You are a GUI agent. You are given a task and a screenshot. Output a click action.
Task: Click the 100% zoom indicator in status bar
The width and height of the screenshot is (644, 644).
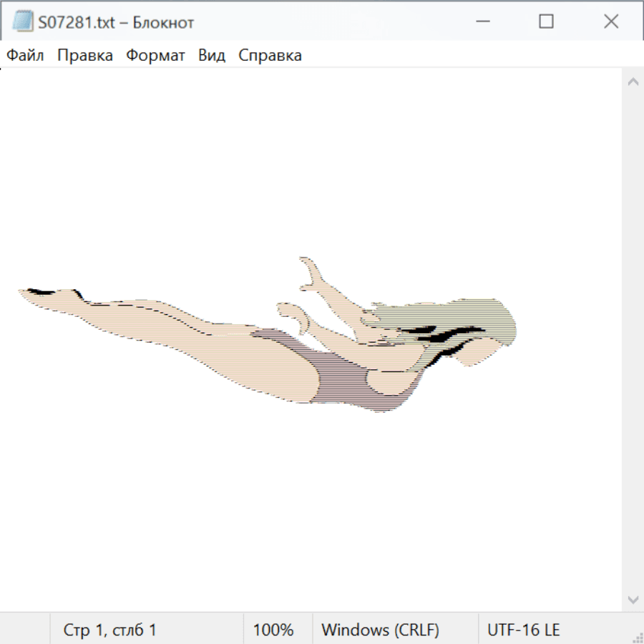273,630
